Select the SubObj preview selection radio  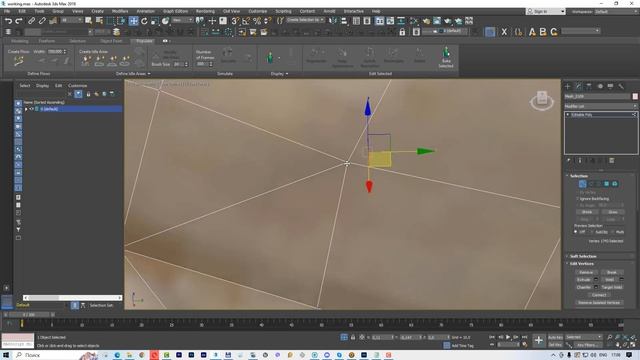[x=592, y=232]
